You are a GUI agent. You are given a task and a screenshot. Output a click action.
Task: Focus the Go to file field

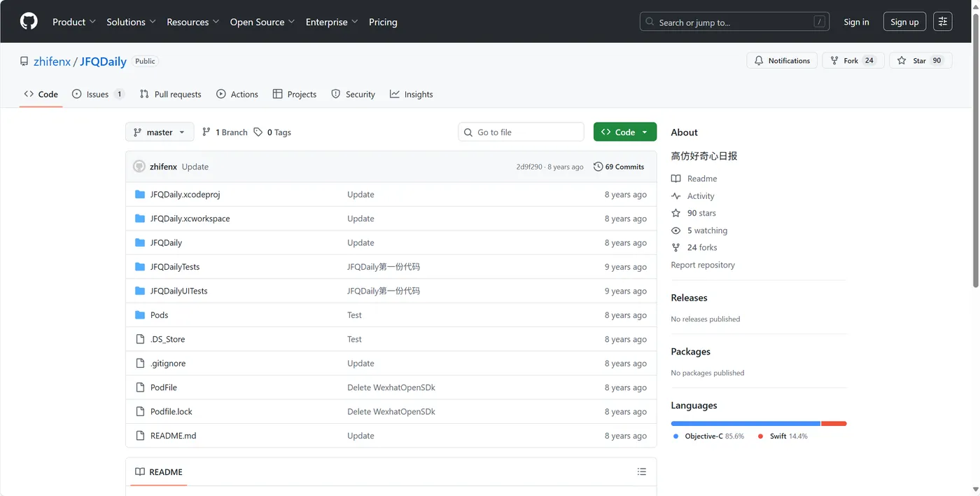point(521,132)
